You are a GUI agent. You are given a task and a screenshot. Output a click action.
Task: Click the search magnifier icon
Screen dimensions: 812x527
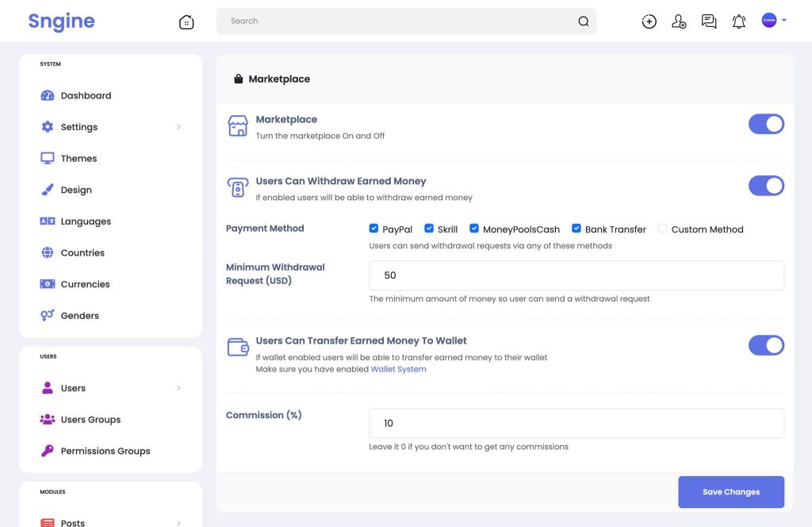(583, 21)
